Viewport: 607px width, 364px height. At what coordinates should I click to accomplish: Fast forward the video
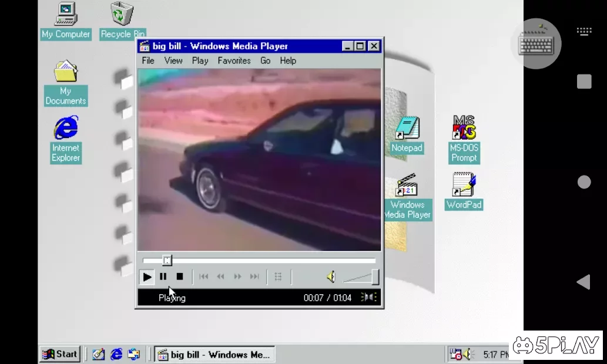pos(237,277)
